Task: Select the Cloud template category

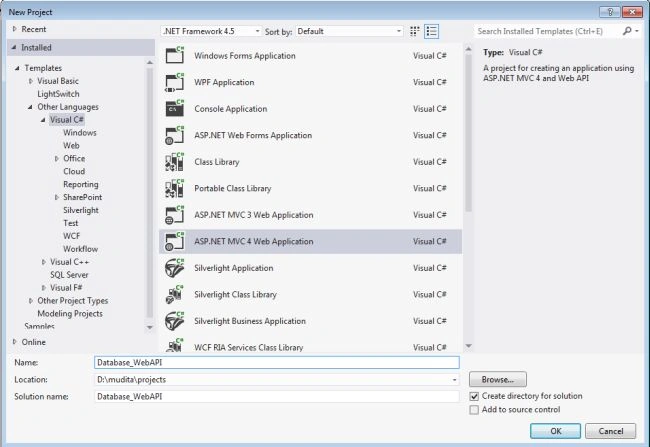Action: click(x=74, y=171)
